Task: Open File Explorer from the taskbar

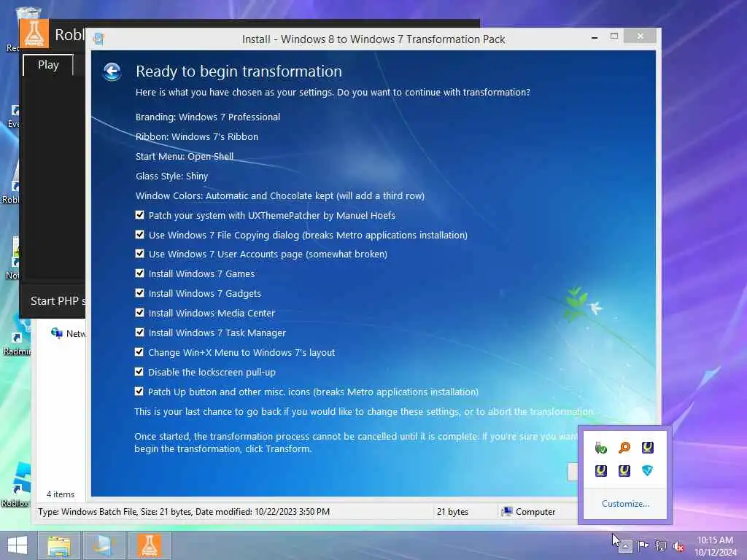Action: tap(59, 545)
